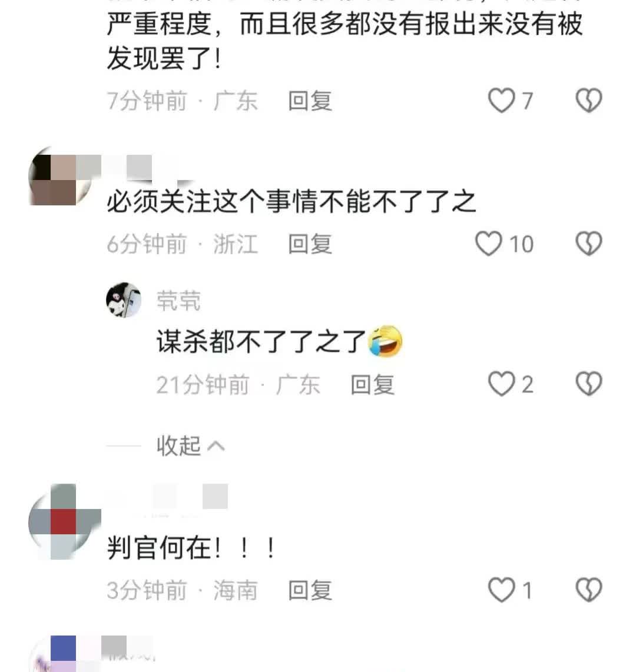The width and height of the screenshot is (636, 672).
Task: Like the Guangdong comment with 7 likes
Action: (x=501, y=100)
